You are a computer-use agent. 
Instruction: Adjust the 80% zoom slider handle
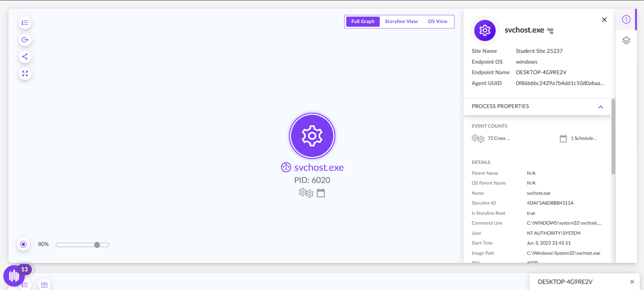click(97, 244)
